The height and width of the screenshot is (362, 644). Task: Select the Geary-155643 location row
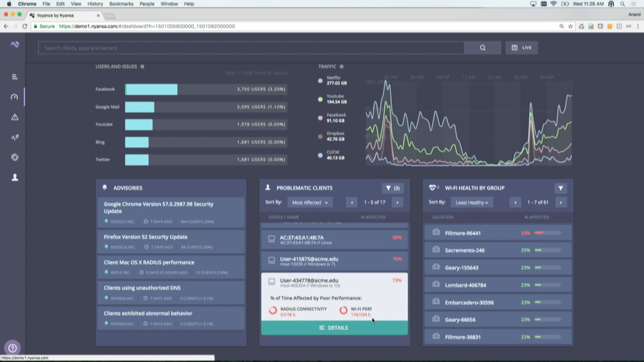(x=498, y=267)
